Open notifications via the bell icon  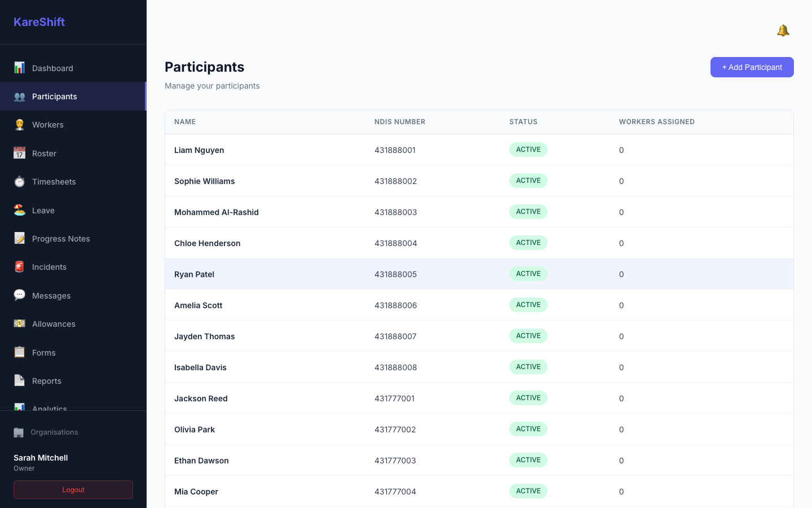[783, 30]
